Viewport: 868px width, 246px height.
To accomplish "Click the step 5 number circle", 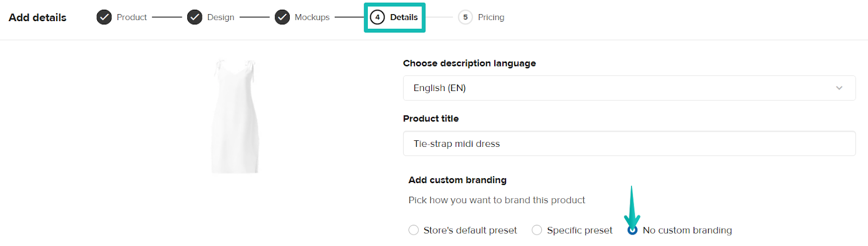I will point(465,17).
